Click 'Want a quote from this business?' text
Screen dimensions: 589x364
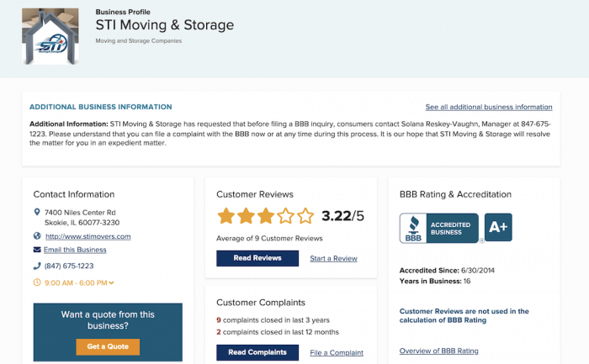pyautogui.click(x=108, y=320)
